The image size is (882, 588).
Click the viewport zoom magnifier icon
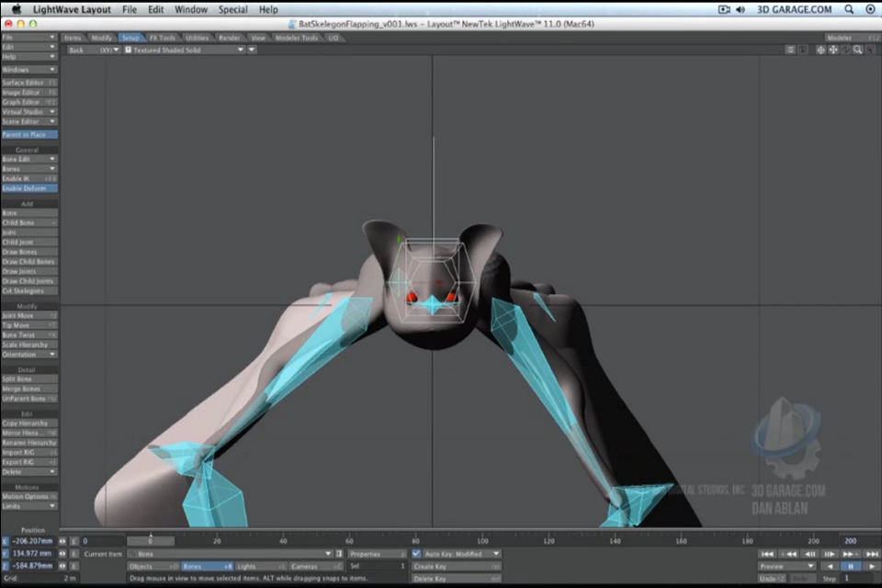pyautogui.click(x=857, y=50)
